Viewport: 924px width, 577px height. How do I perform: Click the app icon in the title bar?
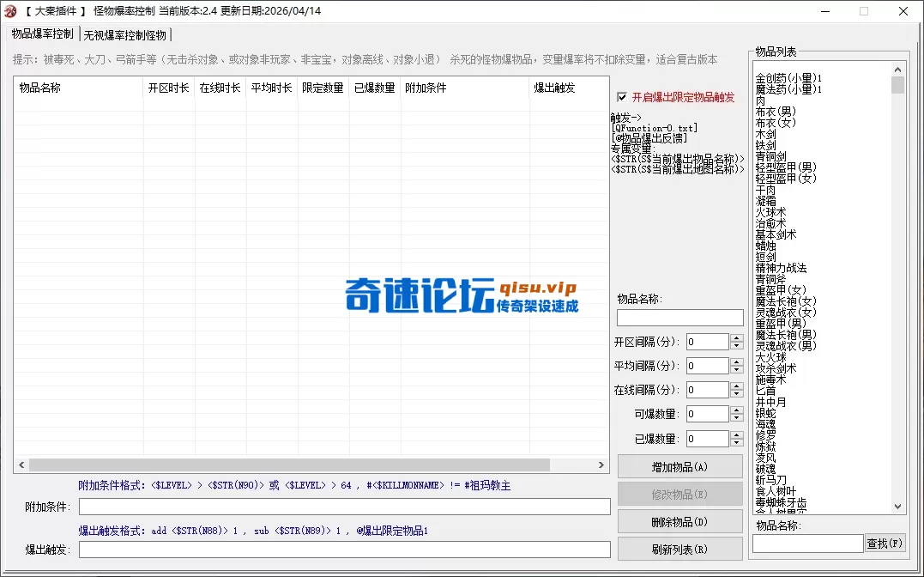click(x=10, y=11)
